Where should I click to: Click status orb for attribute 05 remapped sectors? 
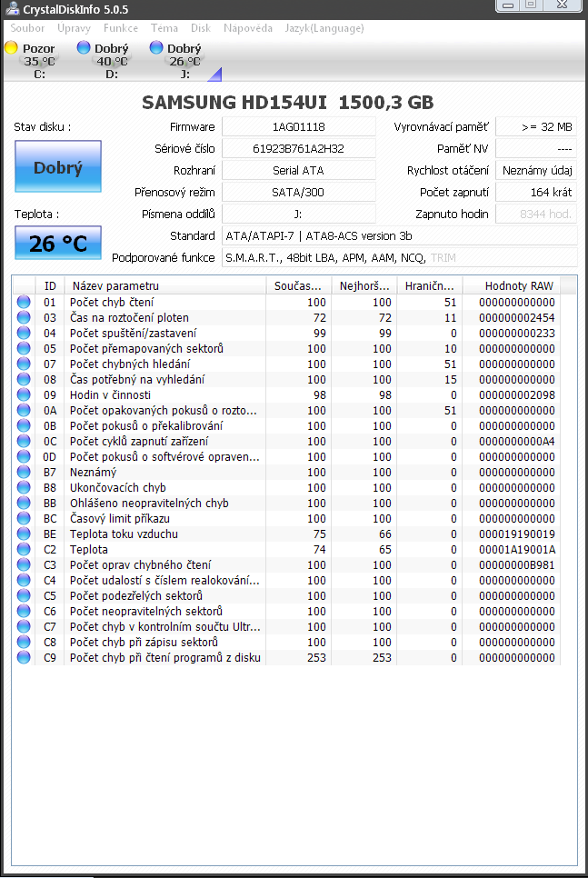(x=24, y=348)
